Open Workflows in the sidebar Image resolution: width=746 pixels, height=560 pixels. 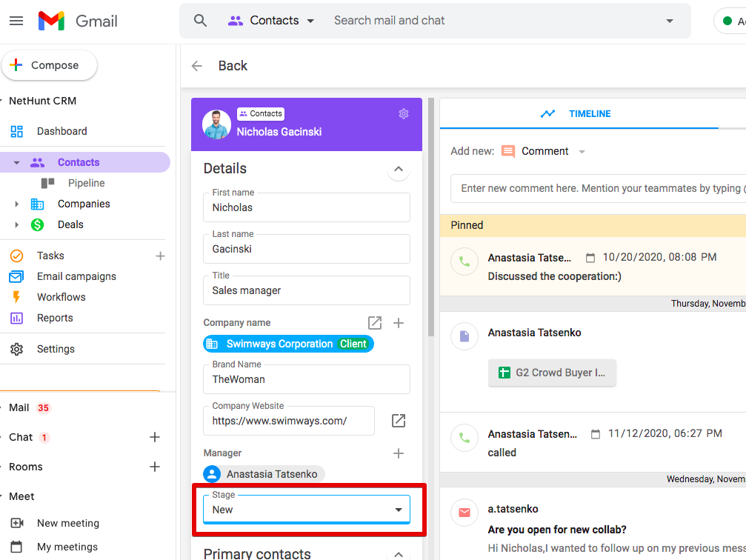(61, 297)
